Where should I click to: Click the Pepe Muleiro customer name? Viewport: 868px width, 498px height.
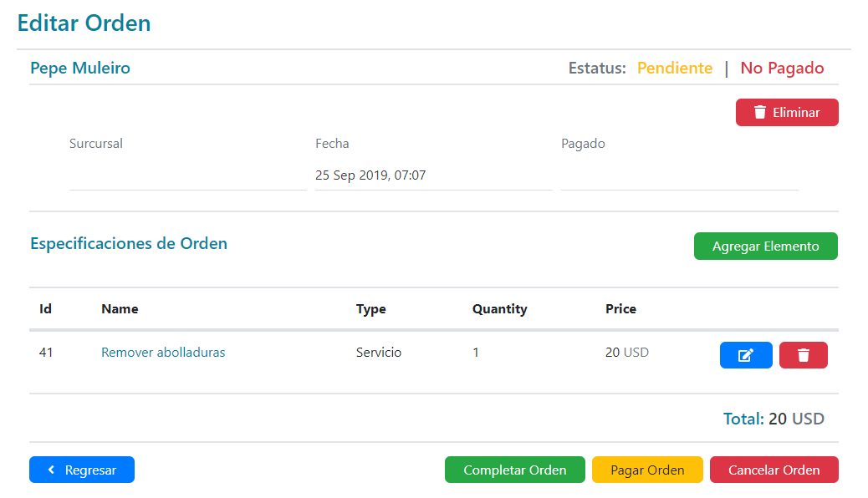tap(80, 69)
